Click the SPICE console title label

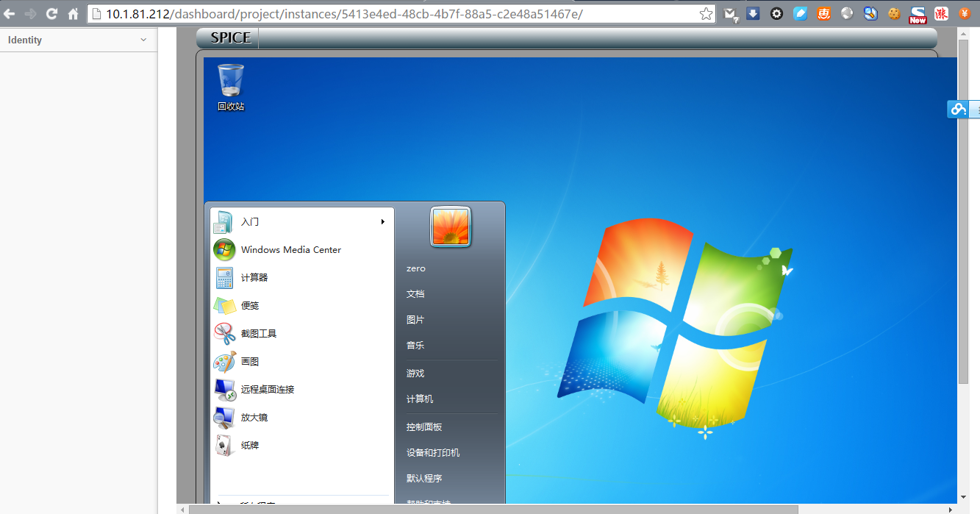coord(231,38)
